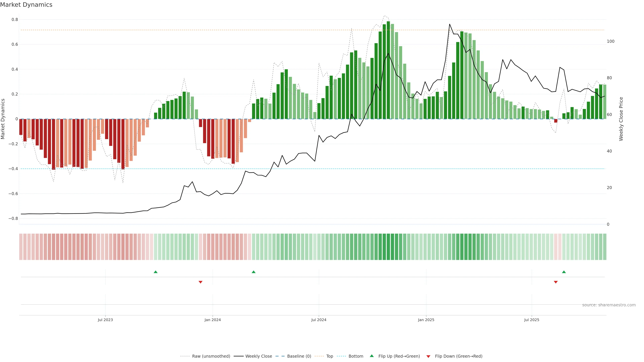The image size is (644, 362).
Task: Click the solid black Weekly Close legend line
Action: coord(238,356)
